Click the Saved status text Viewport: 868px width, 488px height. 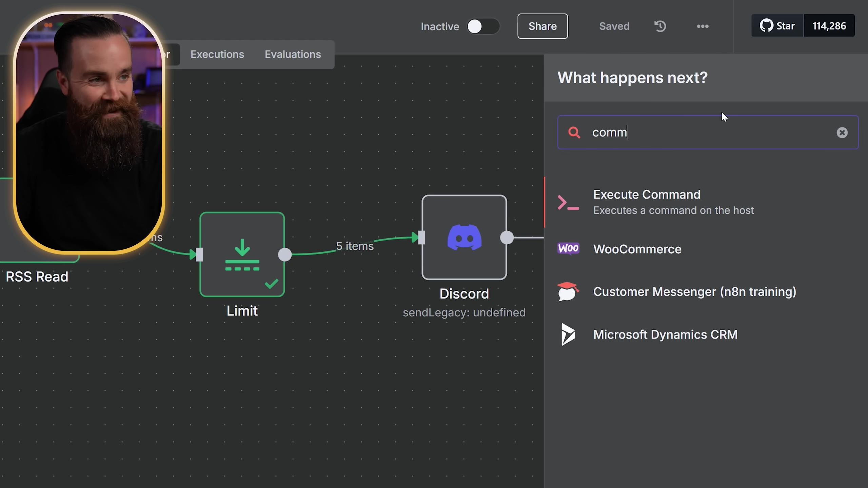[614, 26]
